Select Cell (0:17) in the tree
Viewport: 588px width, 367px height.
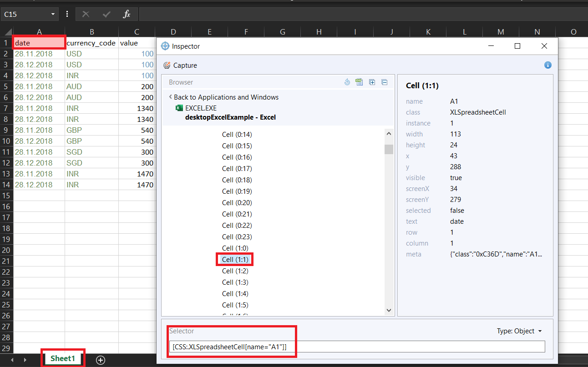pyautogui.click(x=237, y=169)
